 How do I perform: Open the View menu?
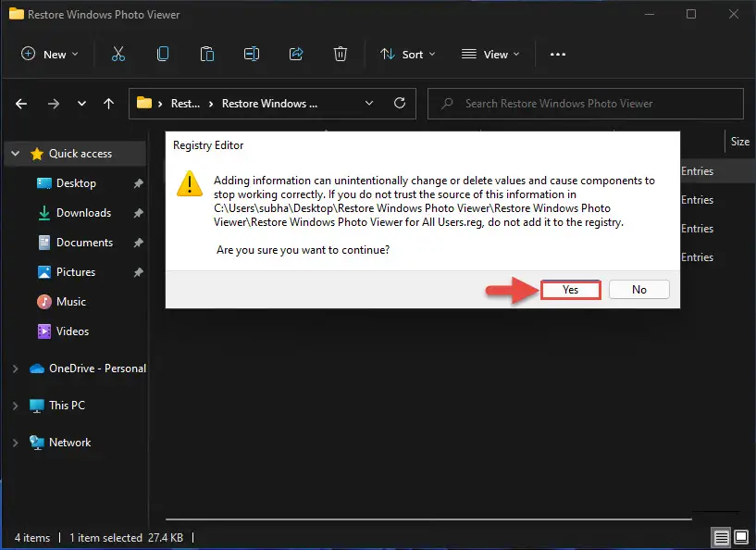(x=490, y=54)
